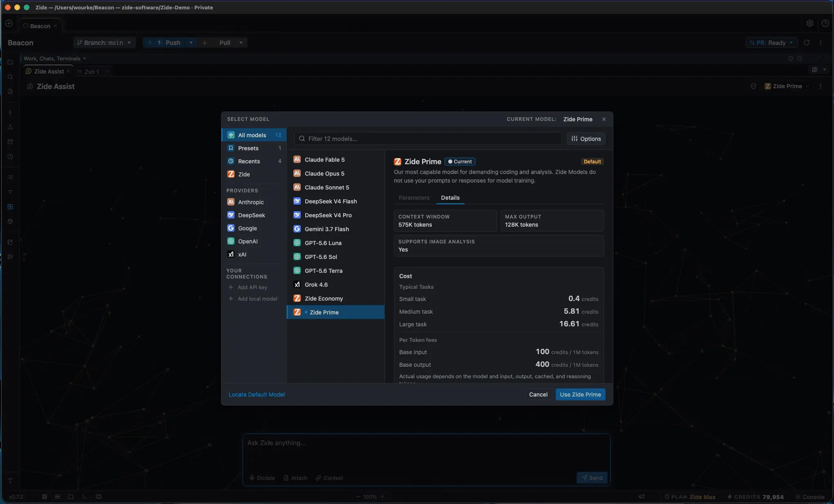
Task: Select Zide Economy model
Action: click(335, 299)
